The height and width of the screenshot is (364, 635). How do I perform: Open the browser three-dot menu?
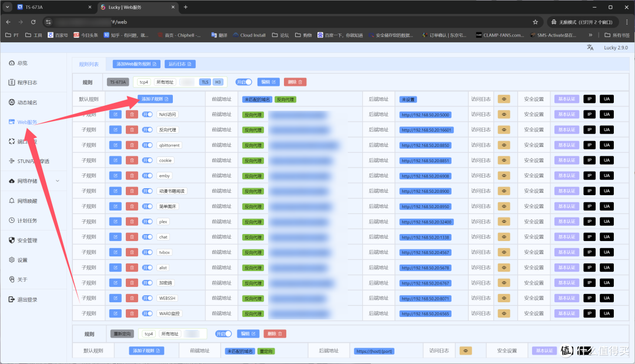tap(627, 22)
